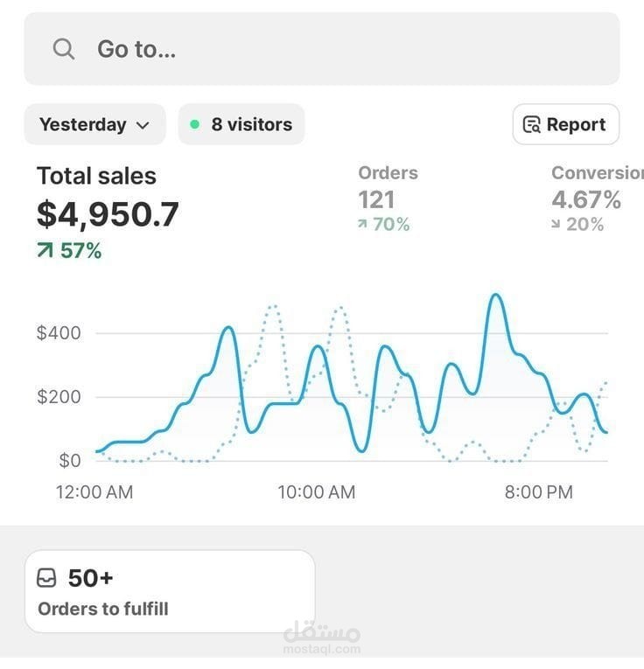Click the inbox icon on orders card
Image resolution: width=644 pixels, height=669 pixels.
(47, 578)
